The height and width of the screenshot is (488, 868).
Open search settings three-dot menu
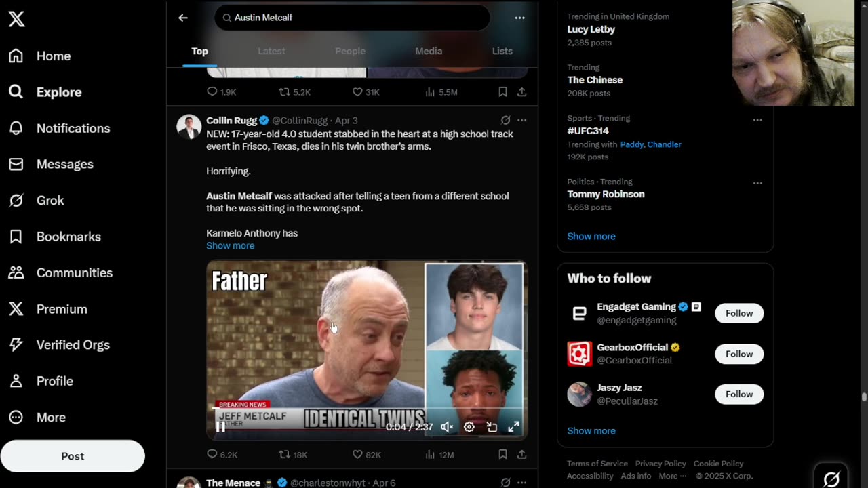(519, 18)
